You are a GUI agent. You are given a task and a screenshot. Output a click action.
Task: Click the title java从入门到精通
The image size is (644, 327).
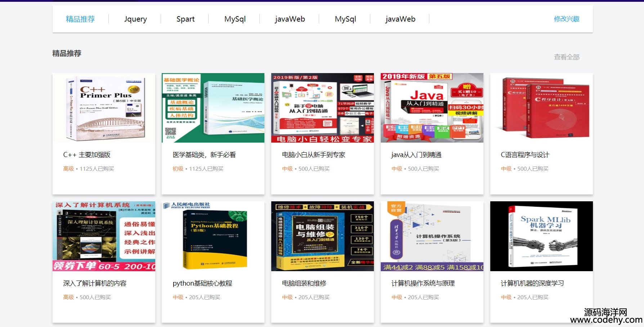click(416, 155)
